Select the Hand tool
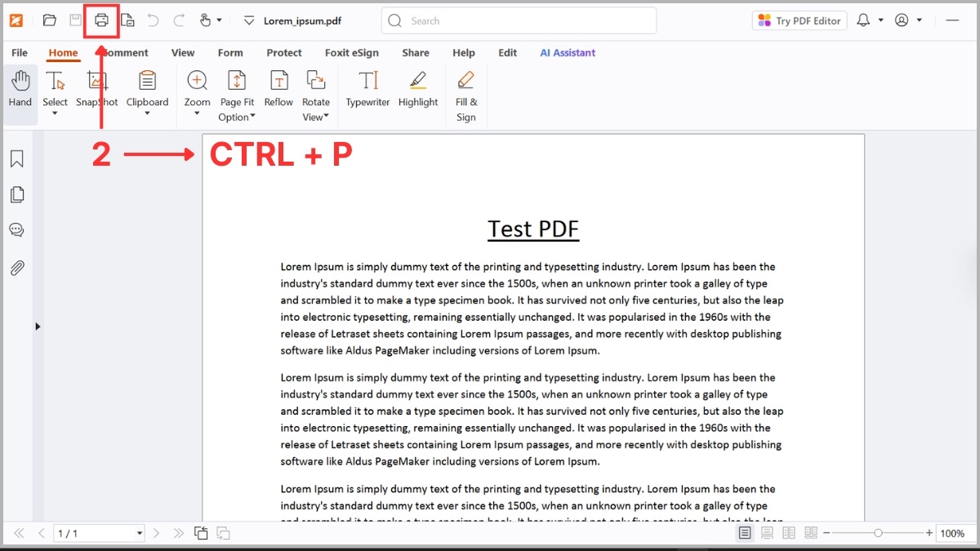The image size is (980, 551). pyautogui.click(x=20, y=90)
